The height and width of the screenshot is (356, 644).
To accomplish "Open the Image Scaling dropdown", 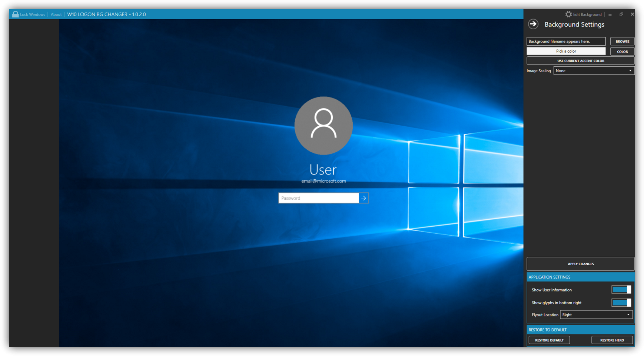I will coord(594,71).
